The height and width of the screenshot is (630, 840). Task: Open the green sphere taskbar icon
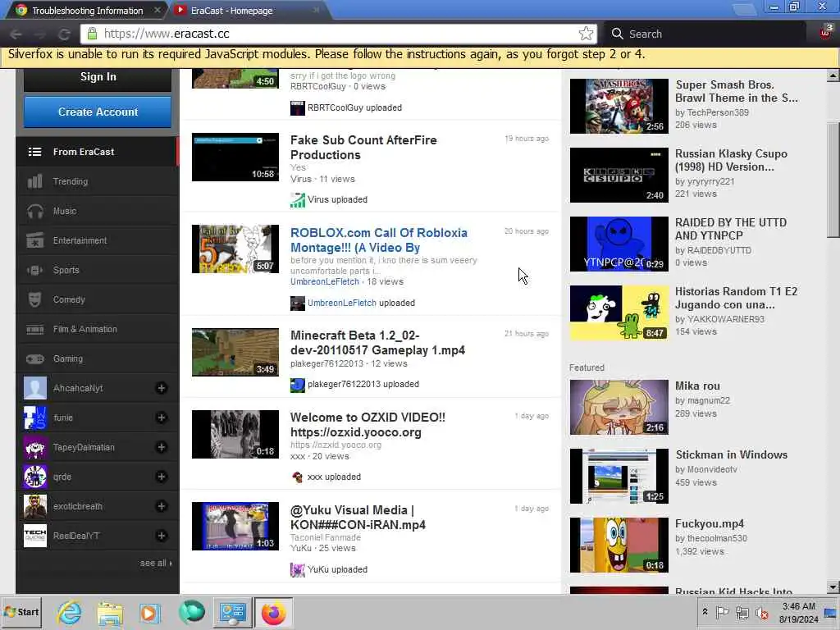[191, 612]
